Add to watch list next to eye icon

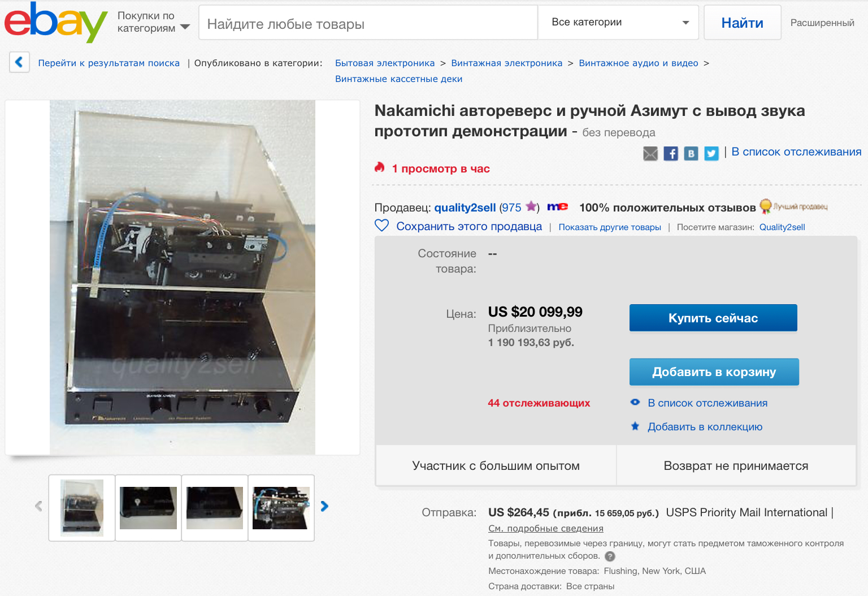[708, 403]
